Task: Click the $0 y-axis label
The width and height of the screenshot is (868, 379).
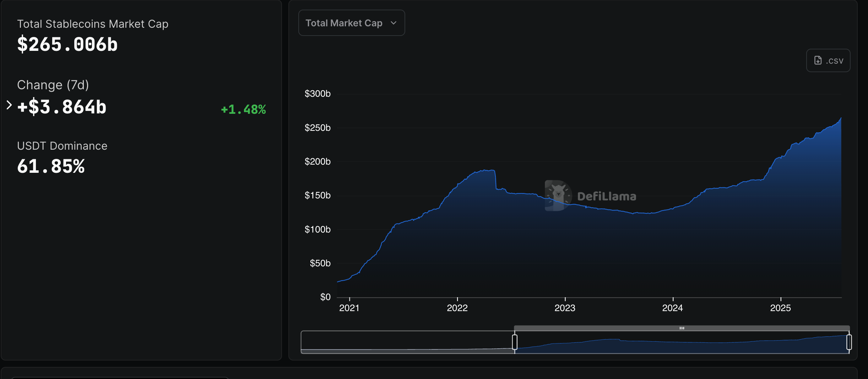Action: [x=325, y=297]
